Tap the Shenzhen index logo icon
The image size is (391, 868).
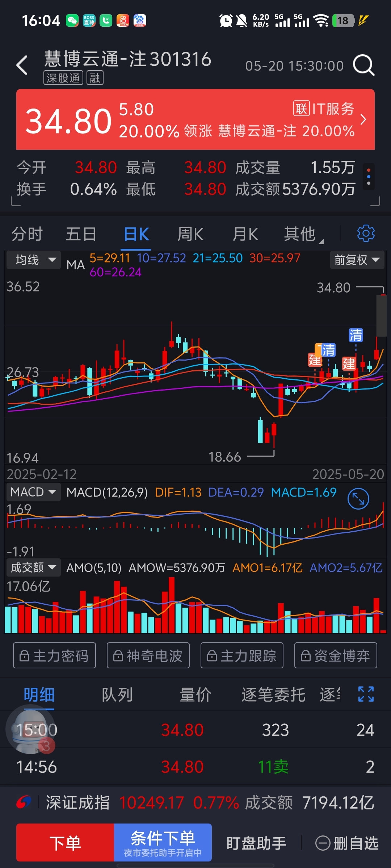pyautogui.click(x=24, y=803)
